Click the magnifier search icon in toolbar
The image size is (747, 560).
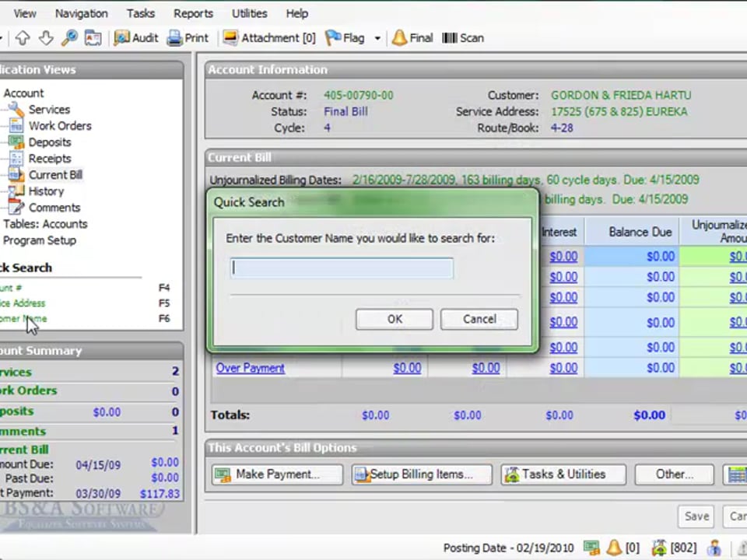tap(69, 37)
